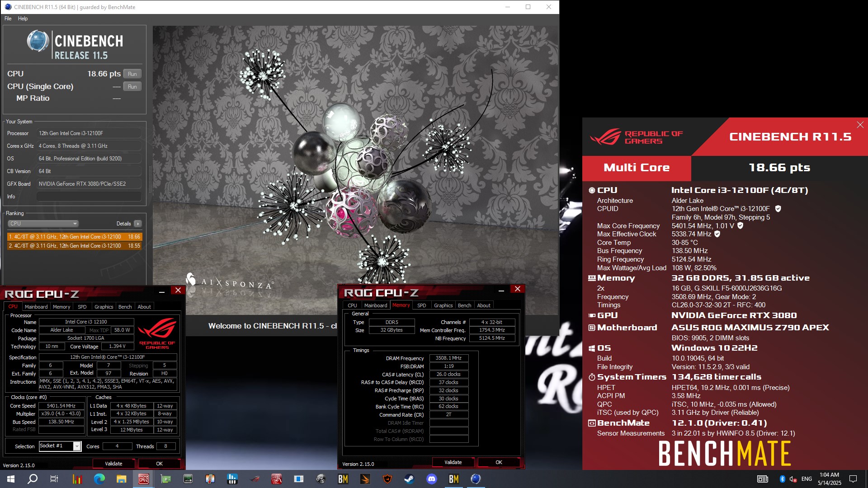Select ranking entry with score 18.66
The height and width of the screenshot is (488, 868).
coord(75,237)
